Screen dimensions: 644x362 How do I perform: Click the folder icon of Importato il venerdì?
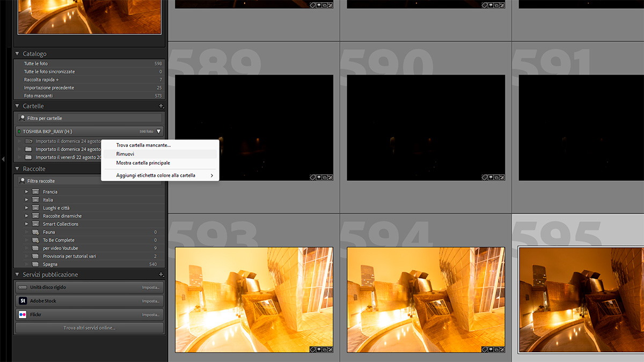click(29, 157)
